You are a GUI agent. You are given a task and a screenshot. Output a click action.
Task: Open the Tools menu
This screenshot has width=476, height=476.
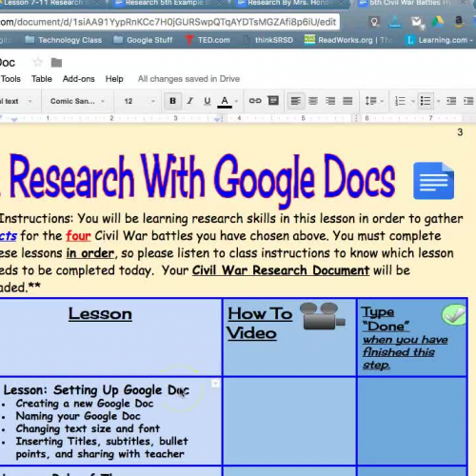coord(10,79)
